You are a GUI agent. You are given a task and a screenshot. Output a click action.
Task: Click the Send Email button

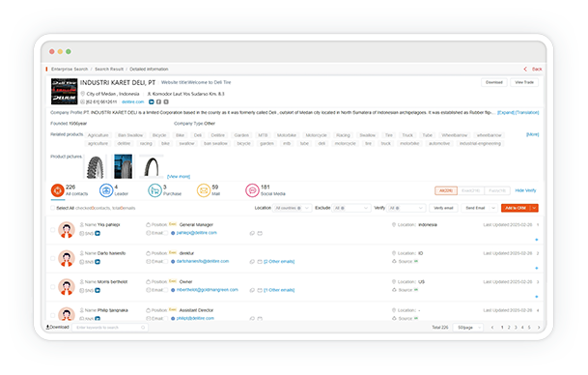[475, 208]
